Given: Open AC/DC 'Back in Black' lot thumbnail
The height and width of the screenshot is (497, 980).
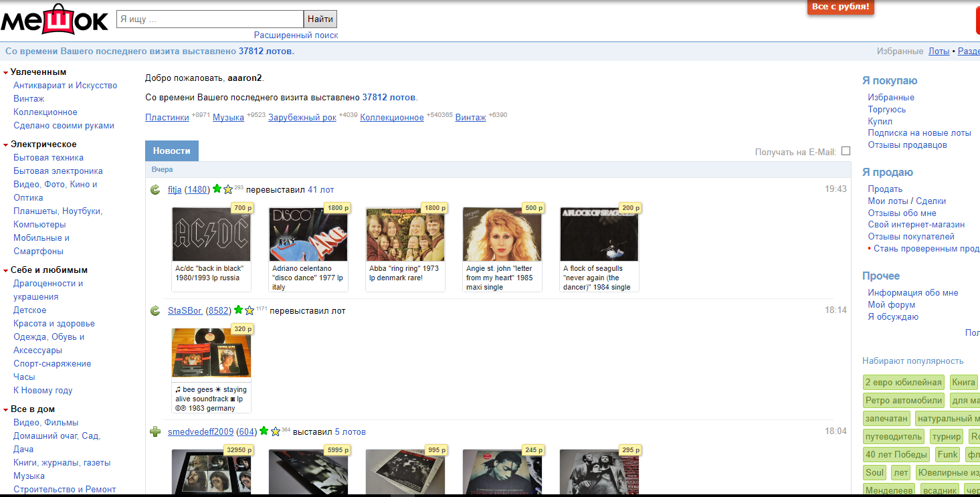Looking at the screenshot, I should pos(211,234).
